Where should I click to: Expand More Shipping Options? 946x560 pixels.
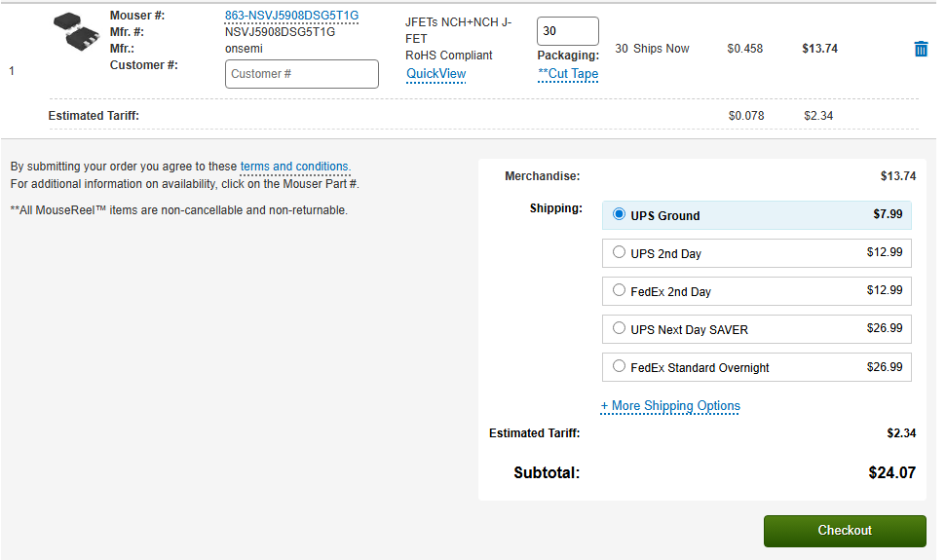point(670,406)
